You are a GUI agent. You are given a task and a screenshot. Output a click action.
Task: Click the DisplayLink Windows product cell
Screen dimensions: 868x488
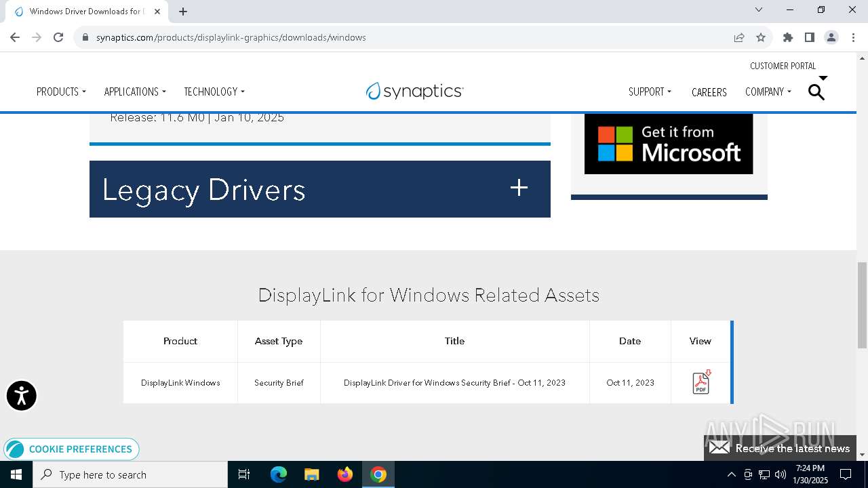pos(180,383)
